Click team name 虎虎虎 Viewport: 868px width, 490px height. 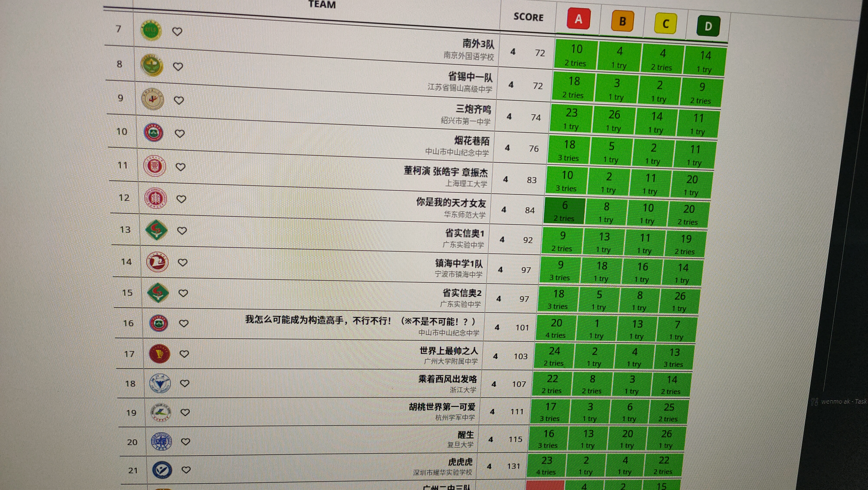coord(460,462)
